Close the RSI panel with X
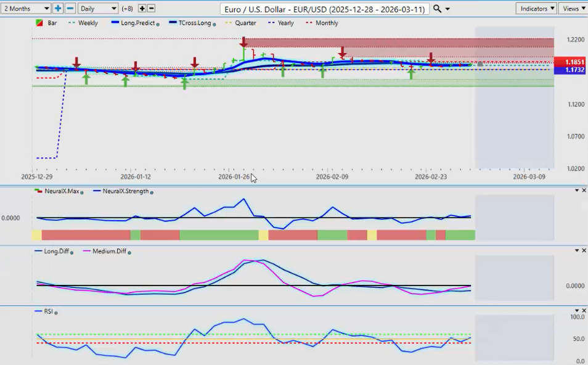Screen dimensions: 588x365 click(x=584, y=311)
